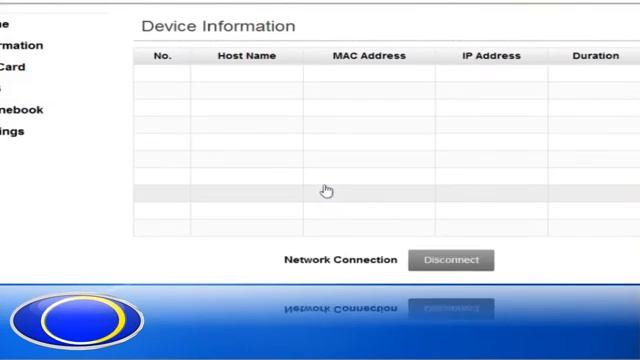Click the Device Information heading
Screen dimensions: 640x360
(x=218, y=26)
